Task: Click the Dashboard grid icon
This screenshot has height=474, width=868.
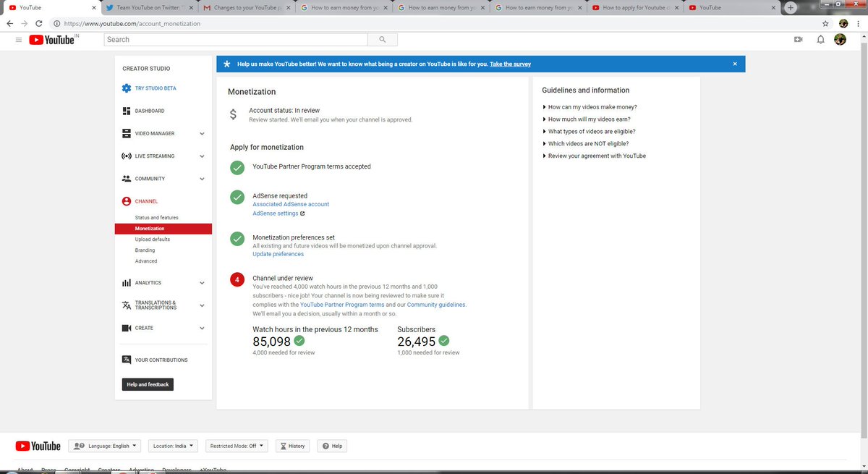Action: (x=127, y=111)
